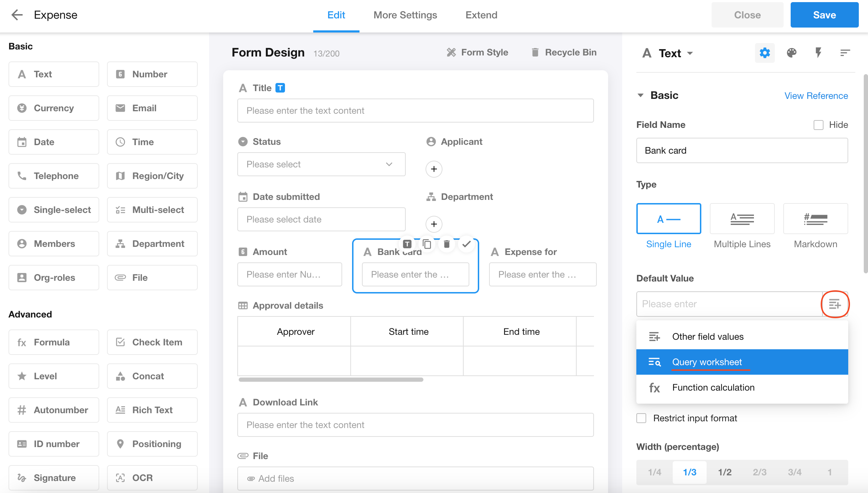Click the field list sort icon
Image resolution: width=868 pixels, height=493 pixels.
[845, 53]
